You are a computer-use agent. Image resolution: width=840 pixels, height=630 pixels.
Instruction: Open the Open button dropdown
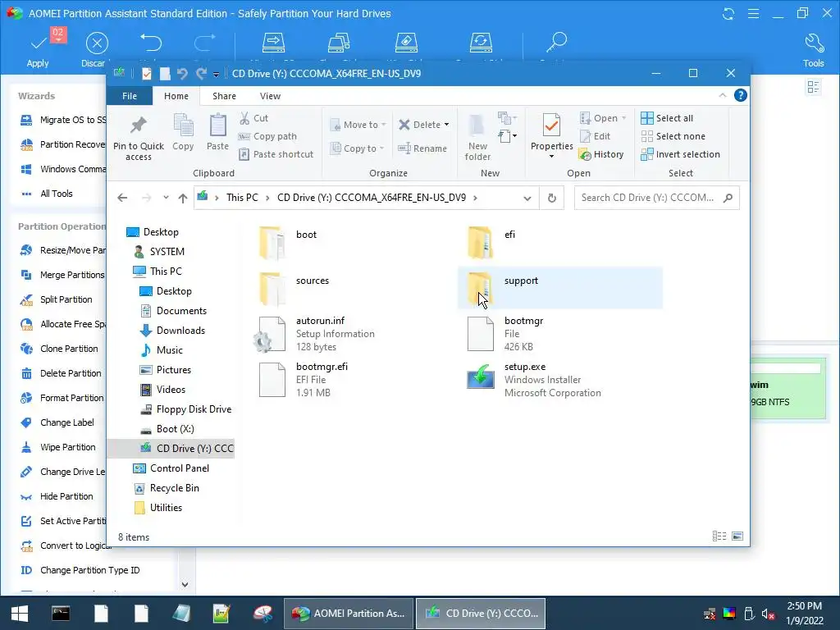click(x=624, y=118)
